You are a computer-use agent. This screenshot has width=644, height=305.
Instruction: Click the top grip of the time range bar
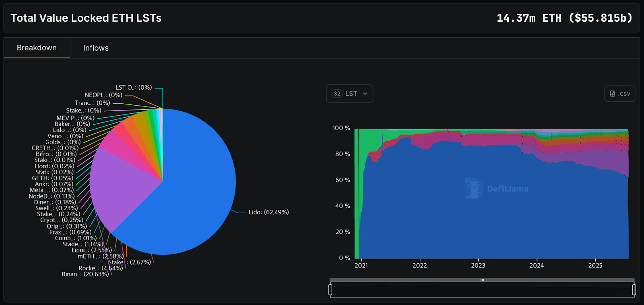[x=482, y=280]
